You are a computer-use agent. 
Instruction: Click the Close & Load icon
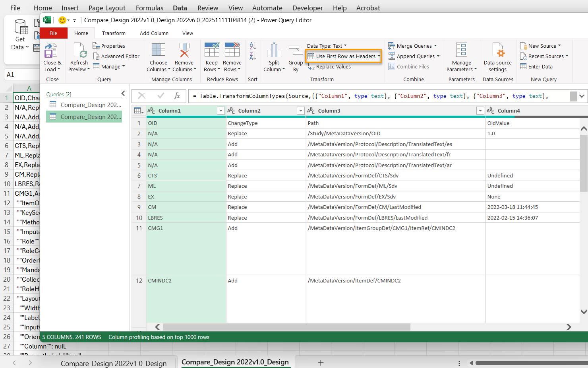[x=51, y=51]
